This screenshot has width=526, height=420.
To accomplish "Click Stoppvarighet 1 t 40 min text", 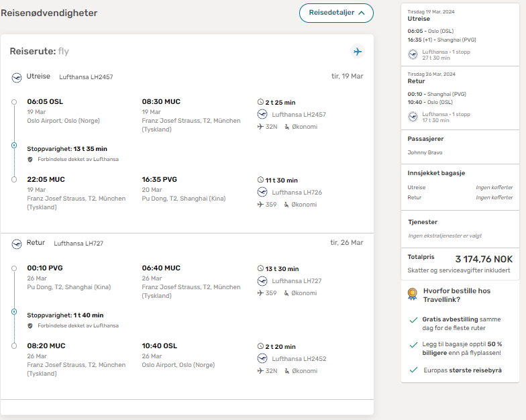I will pyautogui.click(x=66, y=315).
